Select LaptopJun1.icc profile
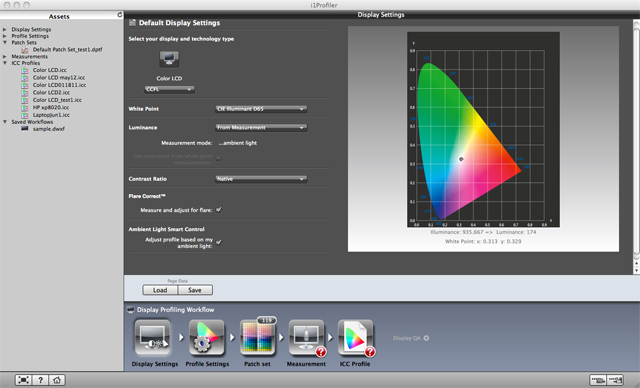Screen dimensions: 640x388 (x=51, y=115)
